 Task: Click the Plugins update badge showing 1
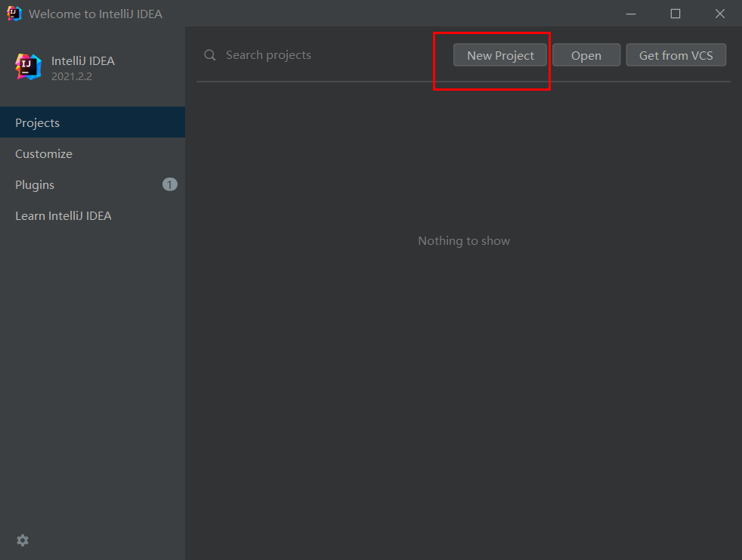(169, 184)
